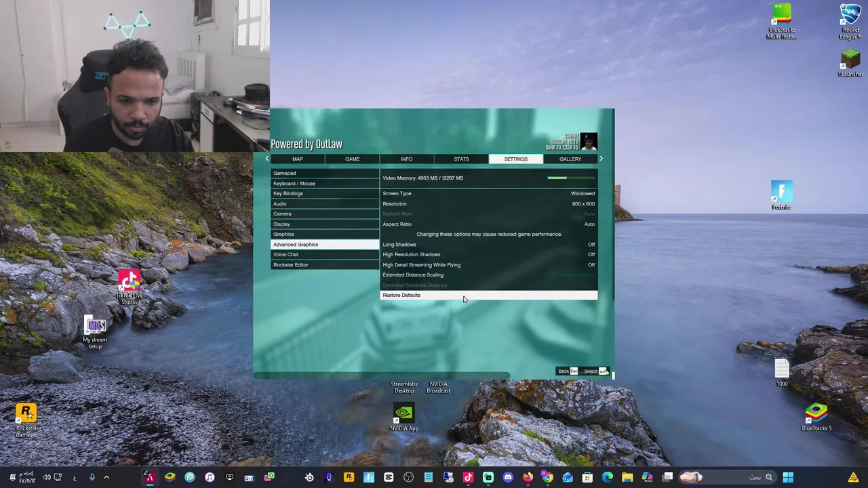
Task: Click the Firefox icon in the taskbar
Action: pyautogui.click(x=528, y=477)
